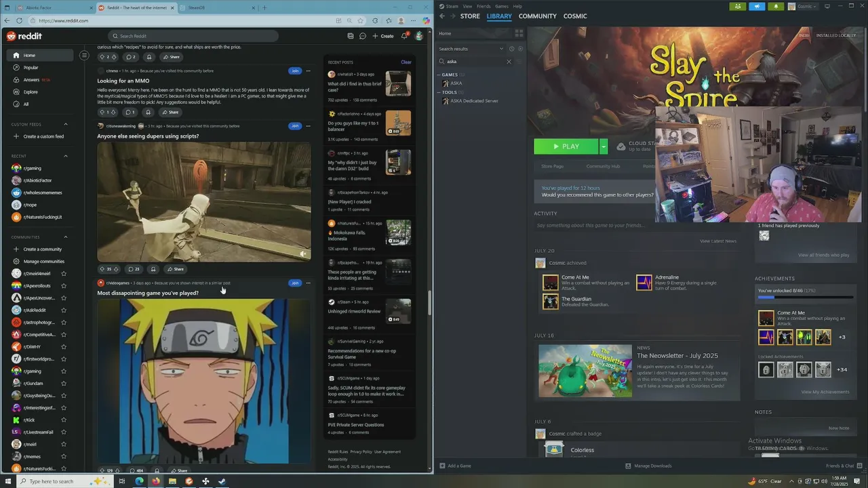Open comments on 'Looking for an MMO' post
This screenshot has width=868, height=488.
[129, 113]
